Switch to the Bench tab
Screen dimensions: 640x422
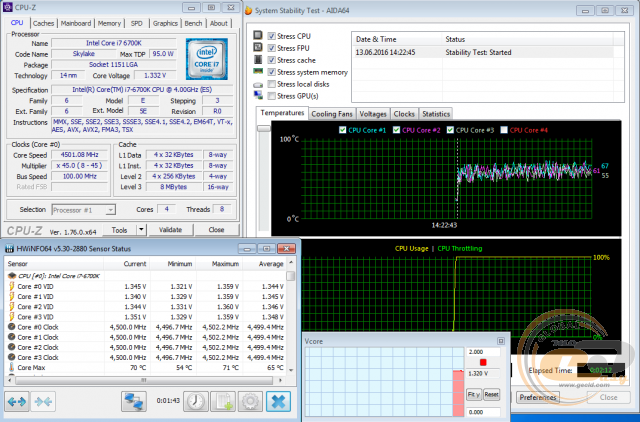[193, 23]
